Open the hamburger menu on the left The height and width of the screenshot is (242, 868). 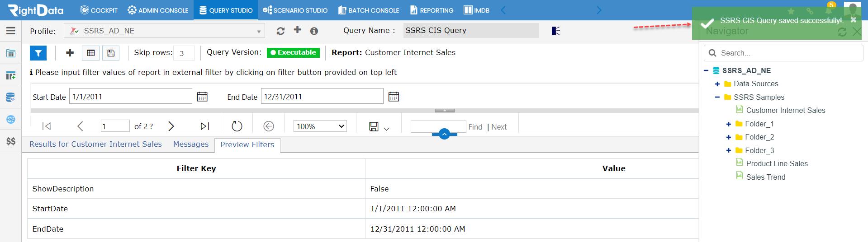11,31
